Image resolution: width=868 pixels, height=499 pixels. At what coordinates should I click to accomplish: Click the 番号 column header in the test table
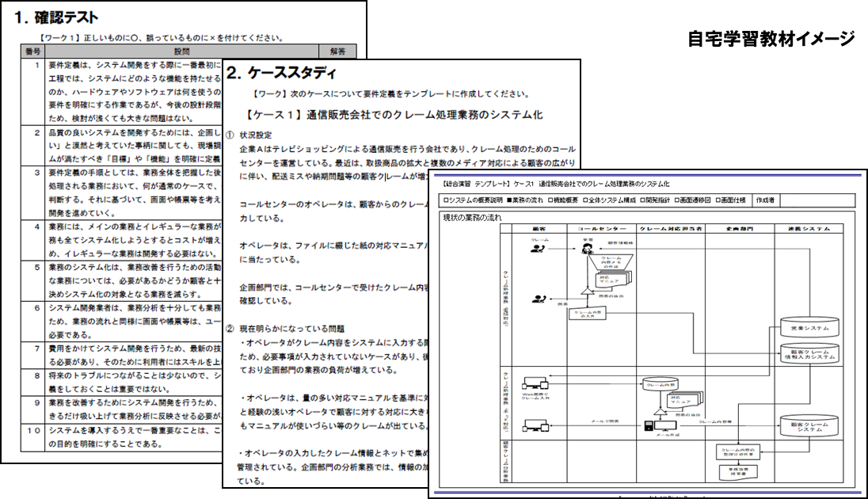coord(32,51)
